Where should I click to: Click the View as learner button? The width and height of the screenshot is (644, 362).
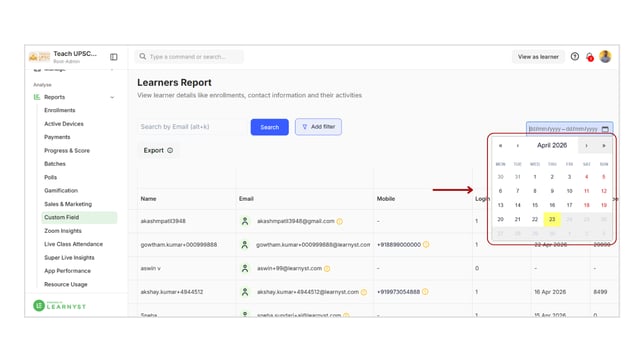point(538,57)
